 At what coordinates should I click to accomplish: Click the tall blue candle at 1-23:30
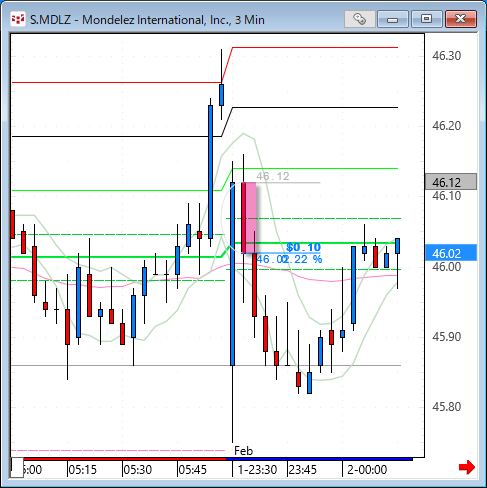pyautogui.click(x=232, y=274)
